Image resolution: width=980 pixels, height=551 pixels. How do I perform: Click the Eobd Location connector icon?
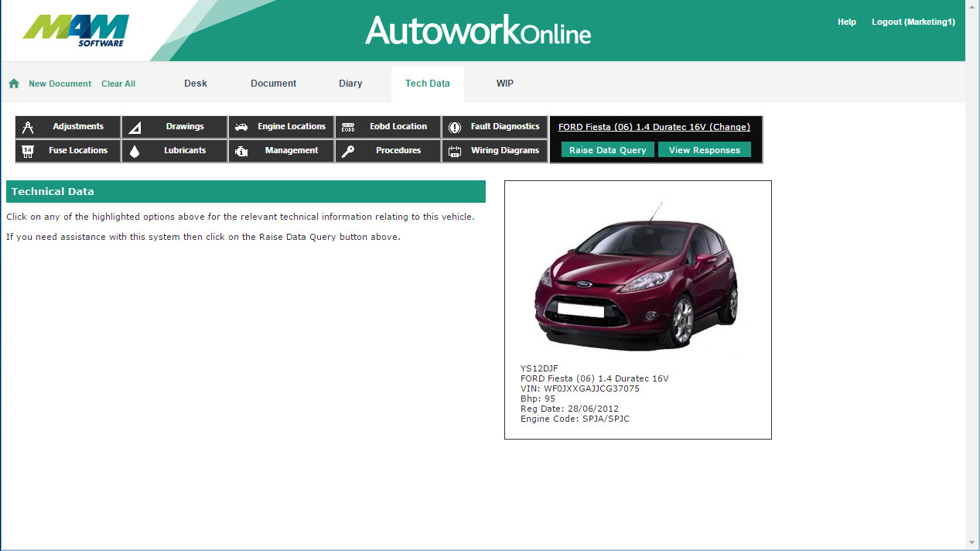(x=348, y=128)
